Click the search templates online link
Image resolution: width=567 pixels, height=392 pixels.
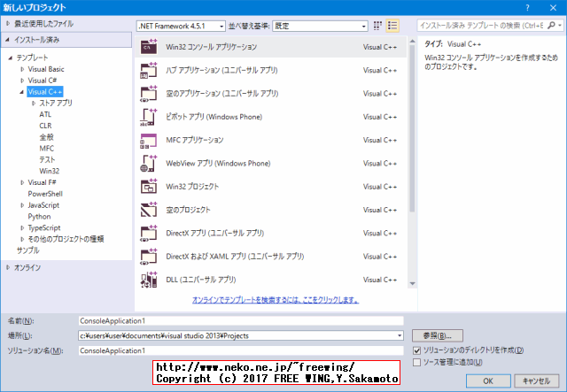pyautogui.click(x=276, y=300)
